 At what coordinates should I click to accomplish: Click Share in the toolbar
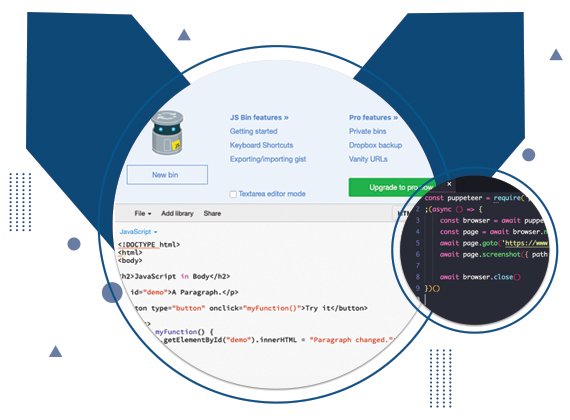(212, 213)
